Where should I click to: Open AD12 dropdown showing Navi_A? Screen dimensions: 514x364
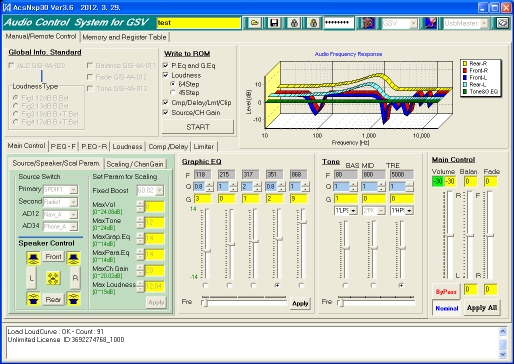(x=73, y=215)
